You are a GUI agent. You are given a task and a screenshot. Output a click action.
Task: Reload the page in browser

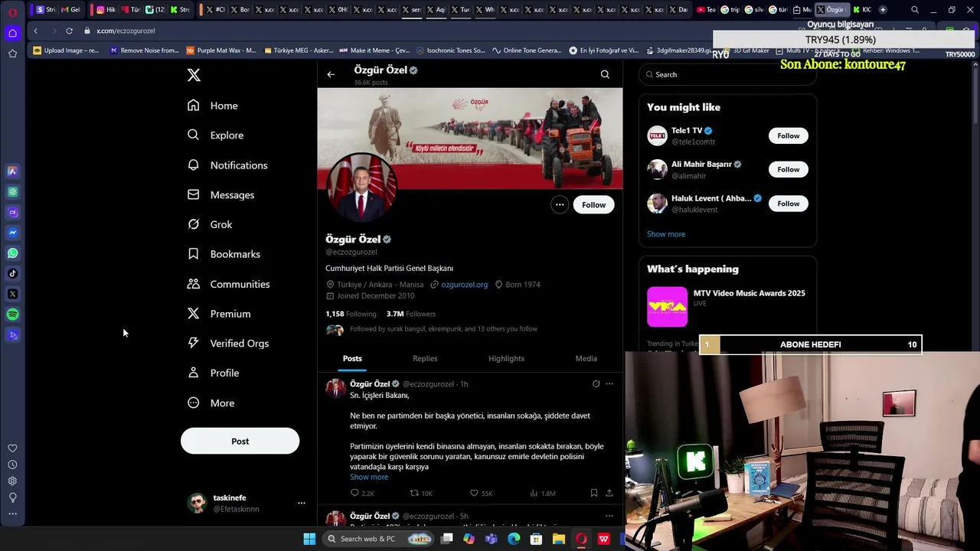(x=69, y=31)
